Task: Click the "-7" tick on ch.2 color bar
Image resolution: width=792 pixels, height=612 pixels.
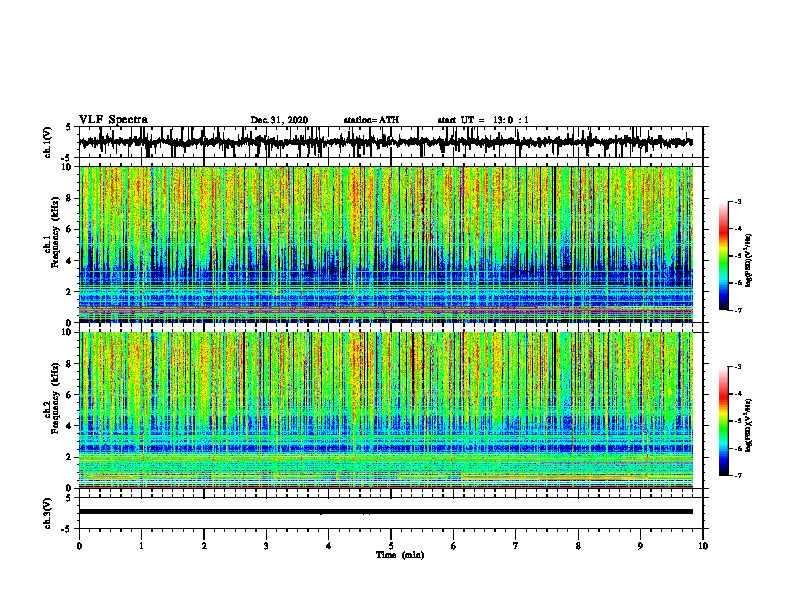Action: pos(738,475)
